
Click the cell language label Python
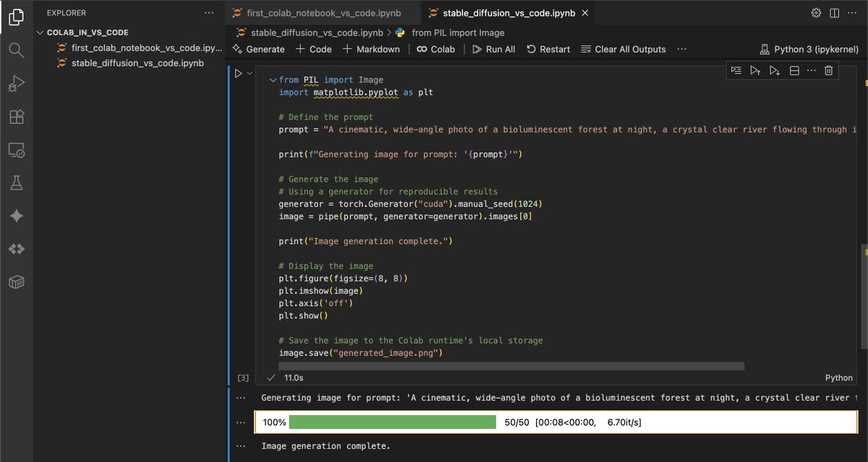tap(839, 378)
